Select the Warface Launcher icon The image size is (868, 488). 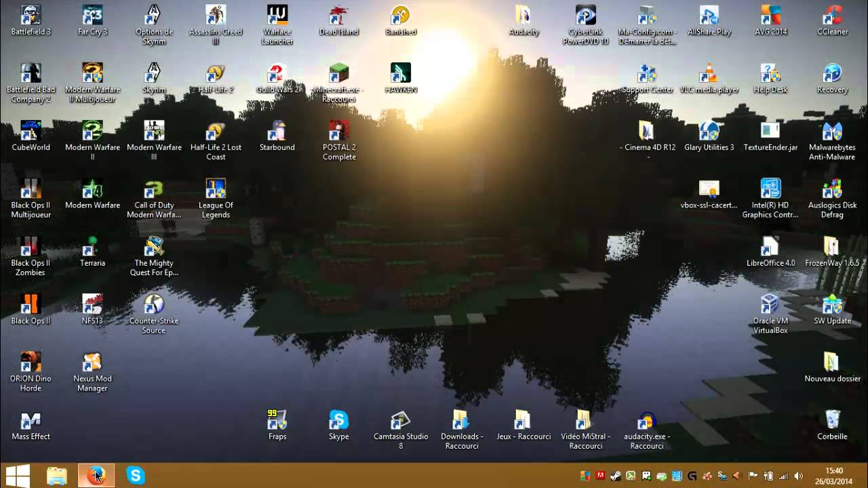point(277,15)
